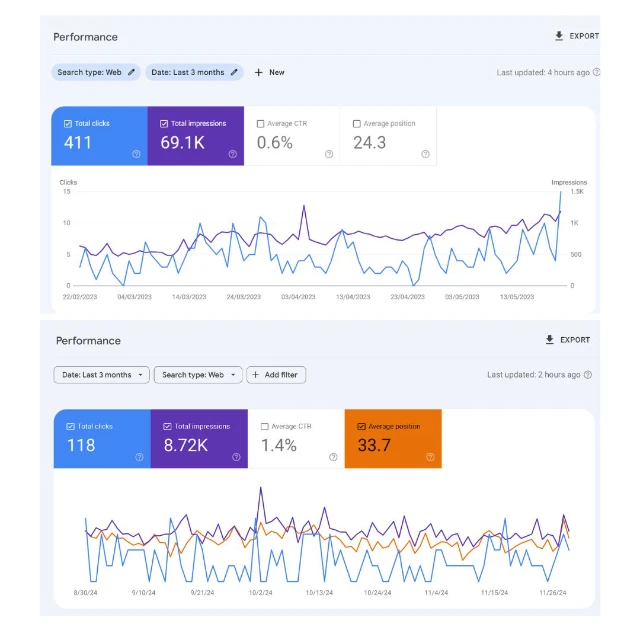
Task: Click pencil icon on Search type: Web chip
Action: [x=130, y=72]
